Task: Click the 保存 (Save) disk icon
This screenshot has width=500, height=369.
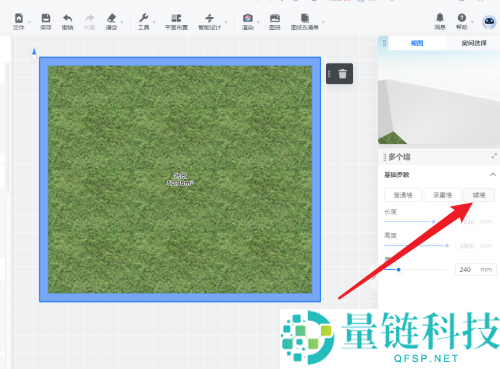Action: coord(46,18)
